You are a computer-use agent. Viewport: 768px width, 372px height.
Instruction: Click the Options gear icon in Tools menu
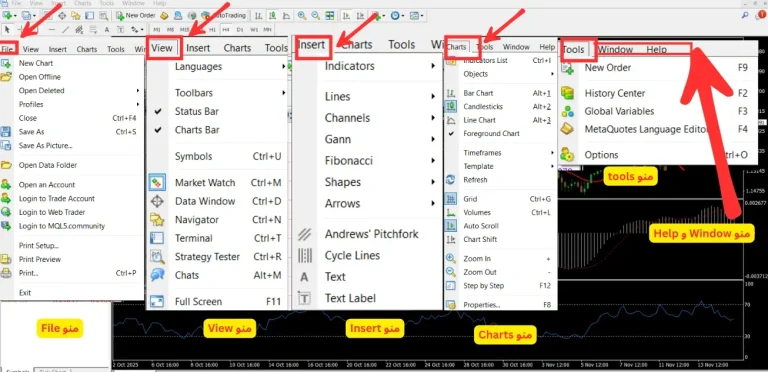tap(568, 155)
